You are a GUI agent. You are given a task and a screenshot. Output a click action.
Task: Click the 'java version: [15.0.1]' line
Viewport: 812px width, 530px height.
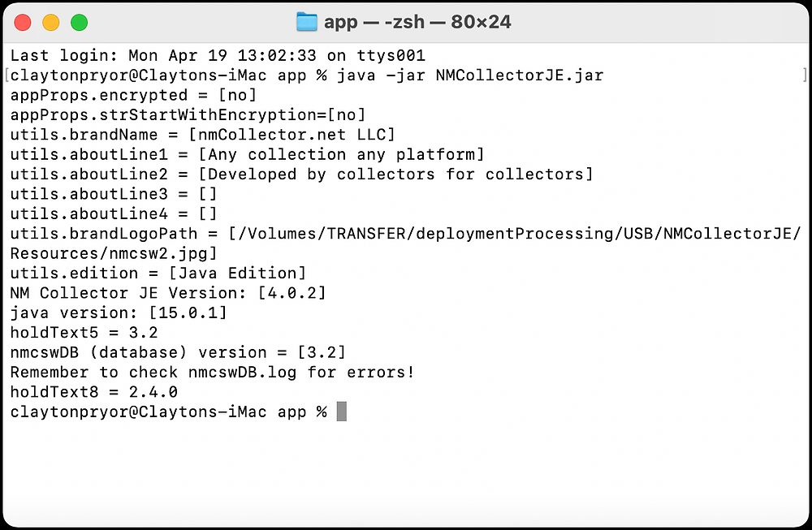(119, 312)
